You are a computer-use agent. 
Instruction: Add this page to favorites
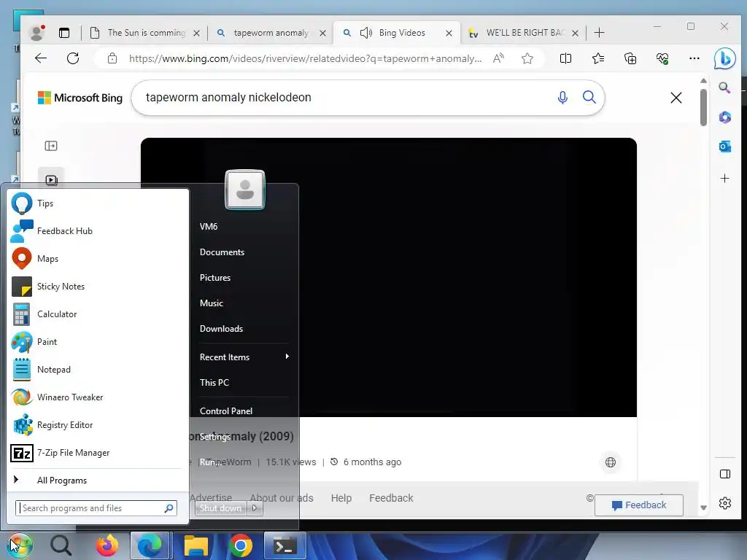click(x=527, y=58)
